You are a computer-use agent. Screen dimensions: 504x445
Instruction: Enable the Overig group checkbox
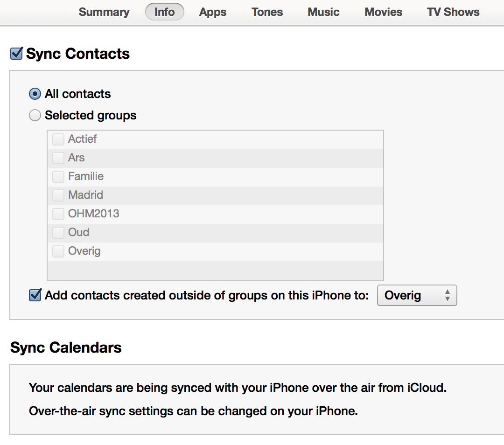[58, 251]
